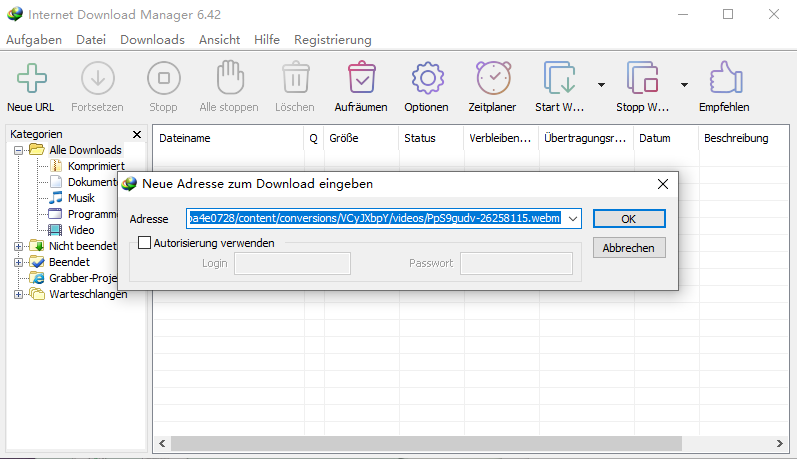Image resolution: width=797 pixels, height=459 pixels.
Task: Sort by the Größe column header
Action: pos(361,138)
